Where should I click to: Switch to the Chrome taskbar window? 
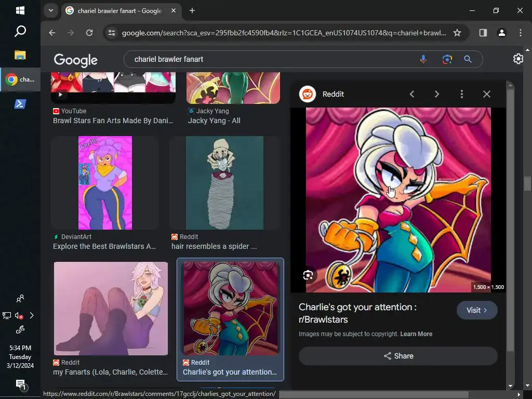coord(20,79)
